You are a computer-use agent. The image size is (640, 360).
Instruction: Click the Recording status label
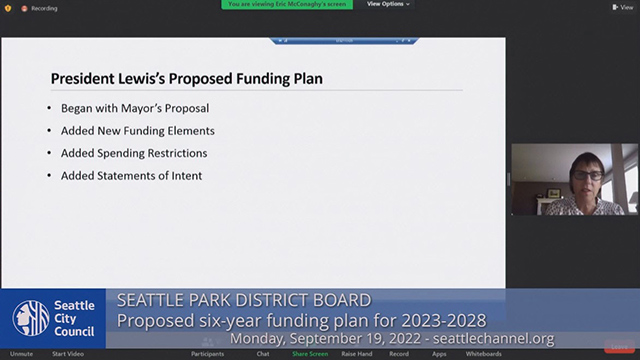(44, 8)
